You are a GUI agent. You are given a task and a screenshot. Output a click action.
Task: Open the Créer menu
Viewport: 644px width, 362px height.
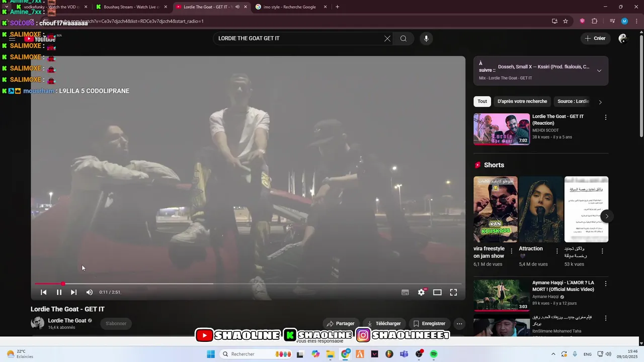(595, 38)
